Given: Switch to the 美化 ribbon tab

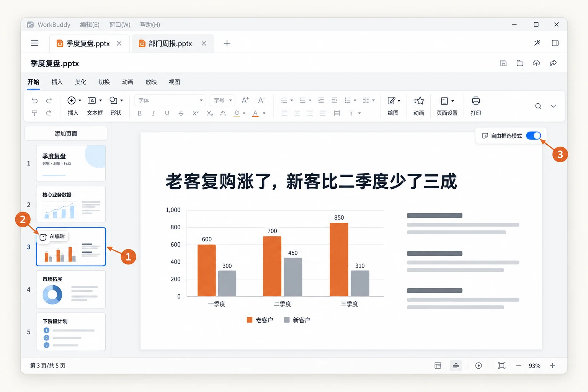Looking at the screenshot, I should [81, 82].
